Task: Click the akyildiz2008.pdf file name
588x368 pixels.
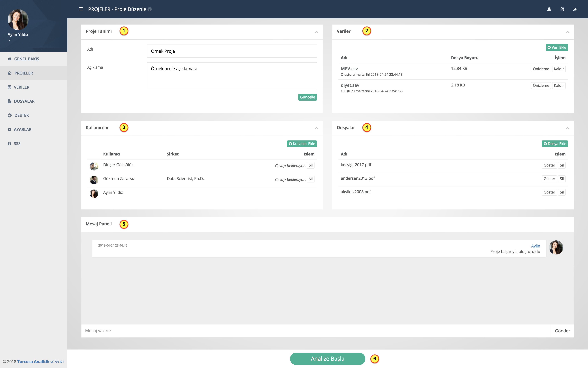Action: pyautogui.click(x=356, y=192)
